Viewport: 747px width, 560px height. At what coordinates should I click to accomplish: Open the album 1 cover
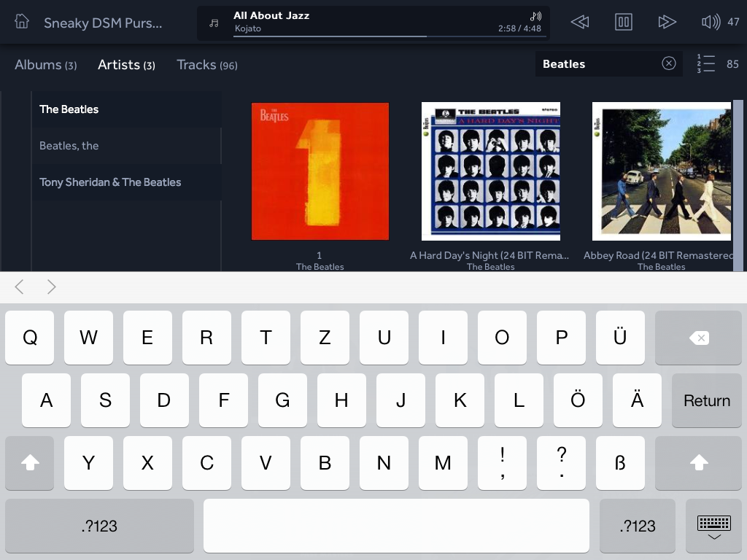click(x=320, y=171)
